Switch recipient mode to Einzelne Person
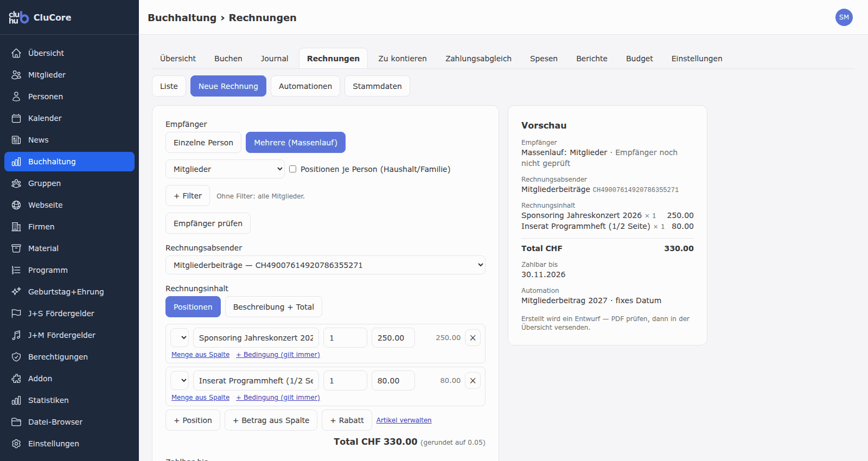Screen dimensions: 868x461 203,143
